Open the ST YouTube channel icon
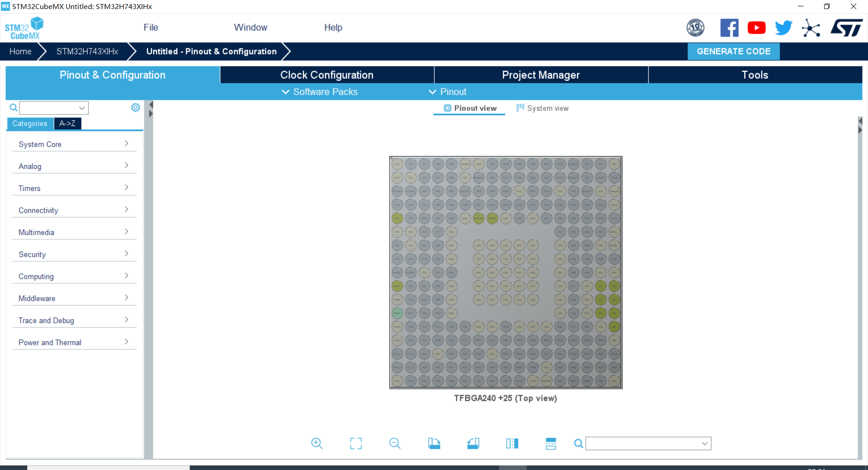This screenshot has height=470, width=868. 756,28
